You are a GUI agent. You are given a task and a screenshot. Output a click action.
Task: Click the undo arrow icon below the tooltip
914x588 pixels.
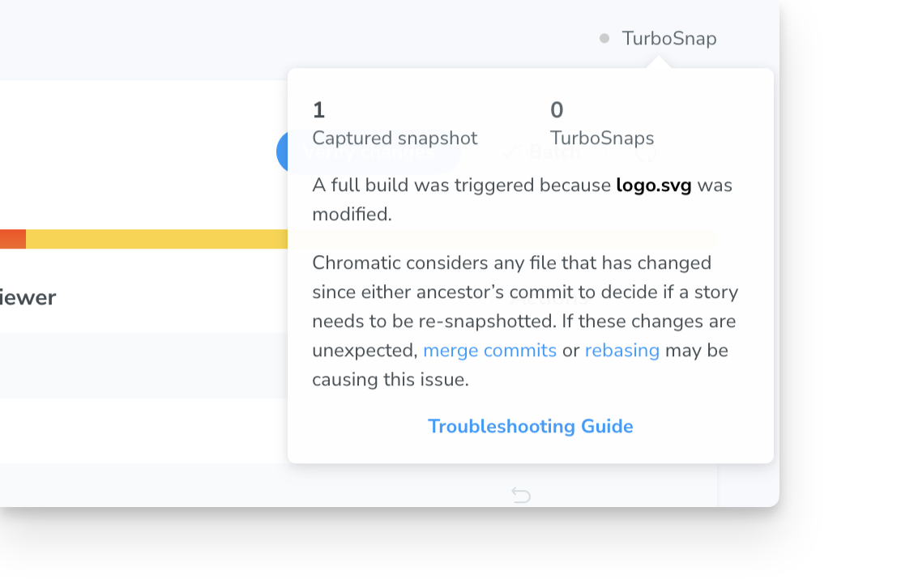(521, 494)
